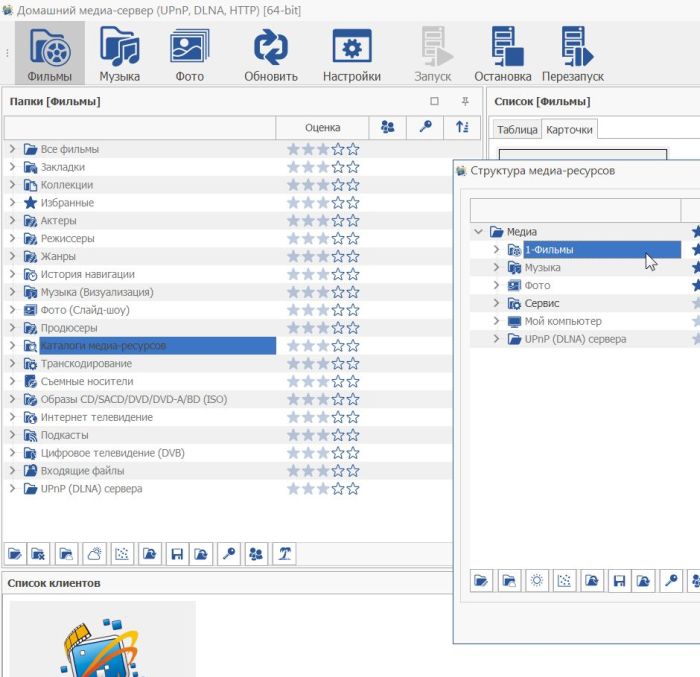Click the Оценка column header
Image resolution: width=700 pixels, height=677 pixels.
pyautogui.click(x=322, y=127)
